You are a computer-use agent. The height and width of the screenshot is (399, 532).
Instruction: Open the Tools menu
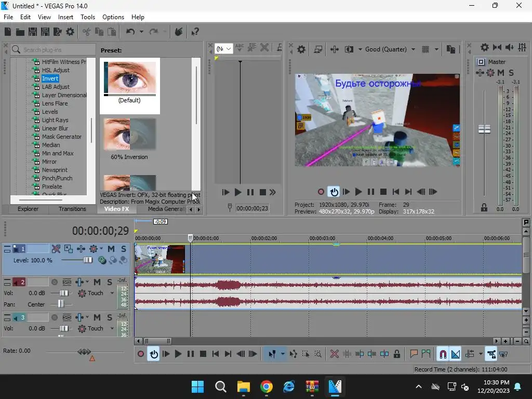tap(87, 17)
